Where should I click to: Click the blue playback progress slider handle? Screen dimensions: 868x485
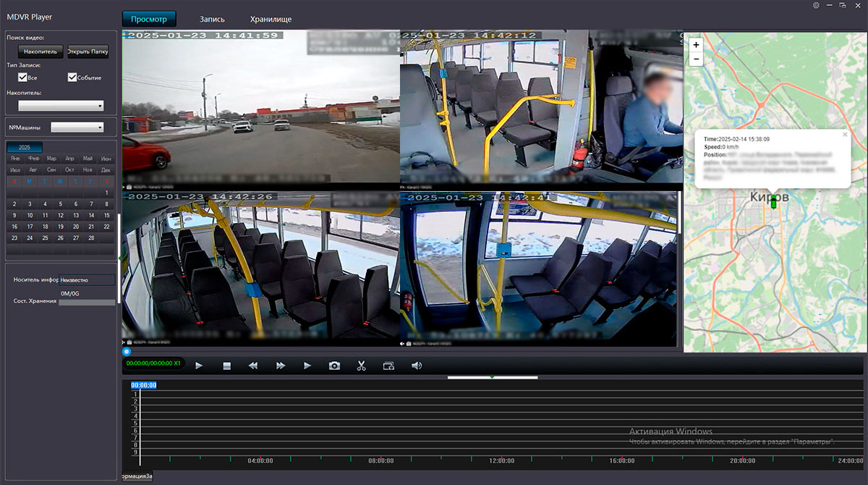pyautogui.click(x=127, y=352)
